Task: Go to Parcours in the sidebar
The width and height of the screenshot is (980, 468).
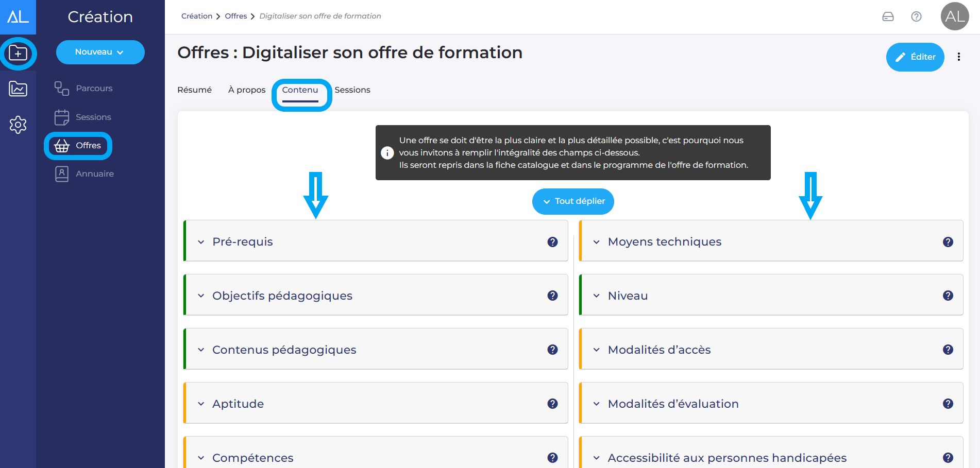Action: tap(93, 89)
